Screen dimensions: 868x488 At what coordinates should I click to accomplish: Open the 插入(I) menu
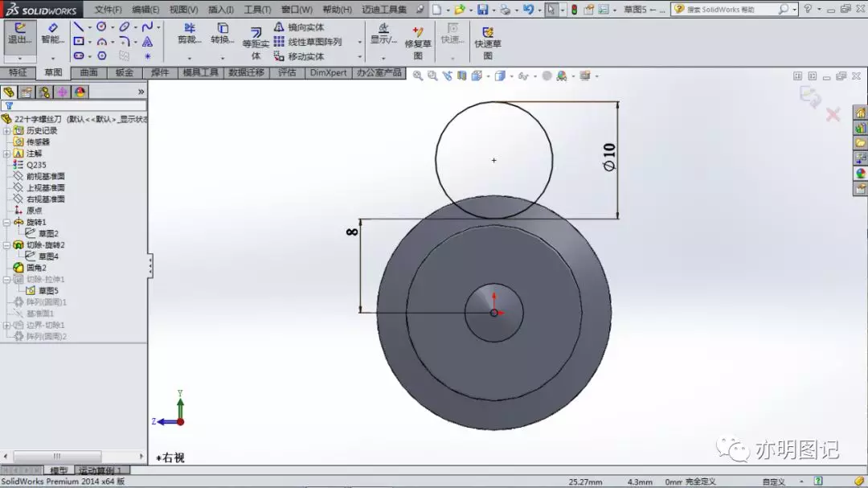click(x=220, y=10)
